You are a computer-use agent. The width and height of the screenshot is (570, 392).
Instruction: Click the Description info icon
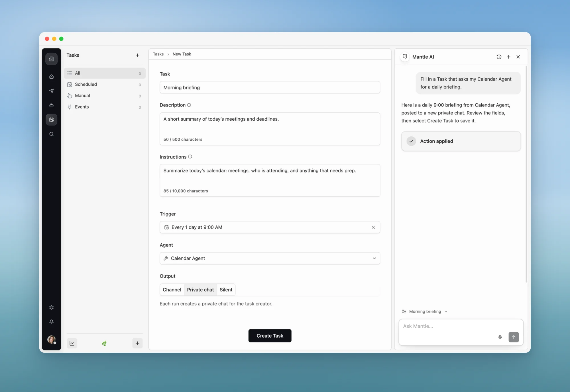pyautogui.click(x=189, y=105)
